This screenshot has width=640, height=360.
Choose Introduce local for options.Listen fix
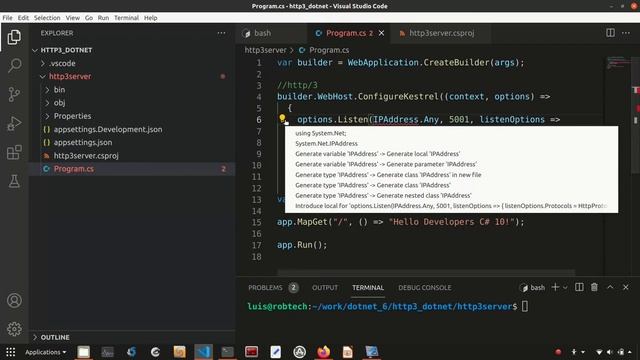(451, 206)
